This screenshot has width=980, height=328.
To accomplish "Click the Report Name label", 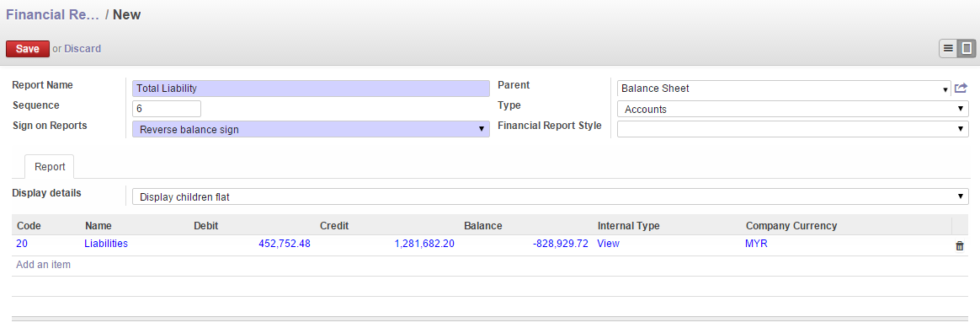I will point(42,85).
